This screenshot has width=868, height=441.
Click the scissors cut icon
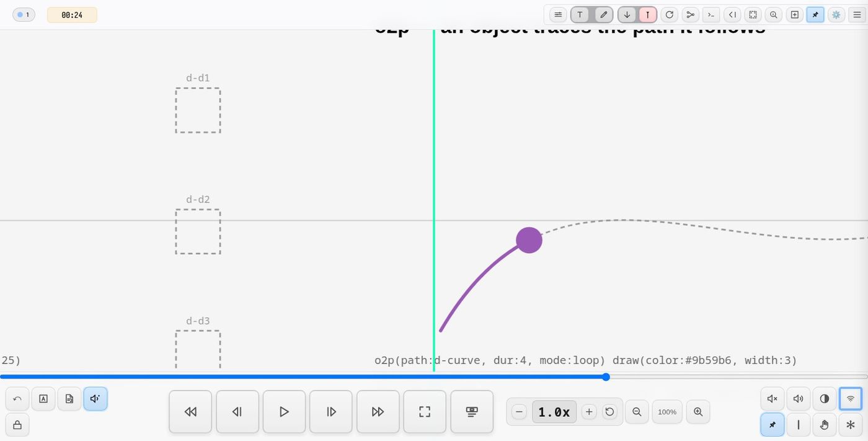(x=690, y=15)
